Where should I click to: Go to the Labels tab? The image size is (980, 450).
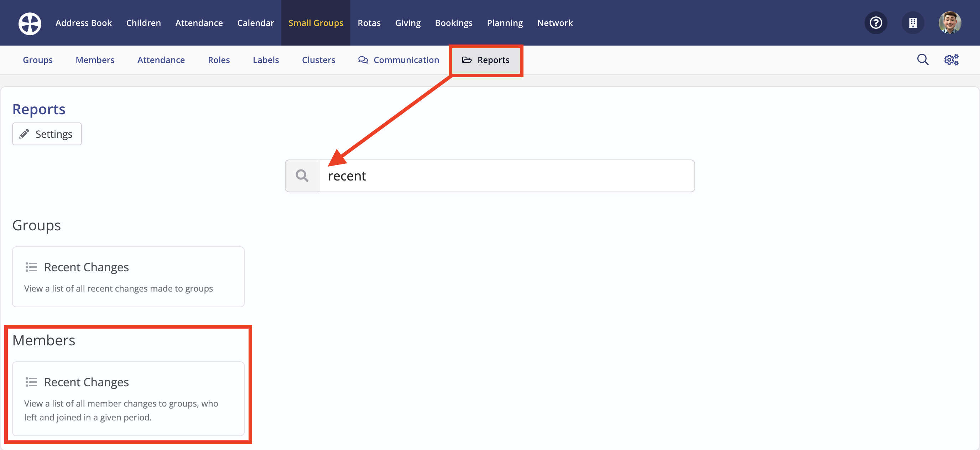266,60
